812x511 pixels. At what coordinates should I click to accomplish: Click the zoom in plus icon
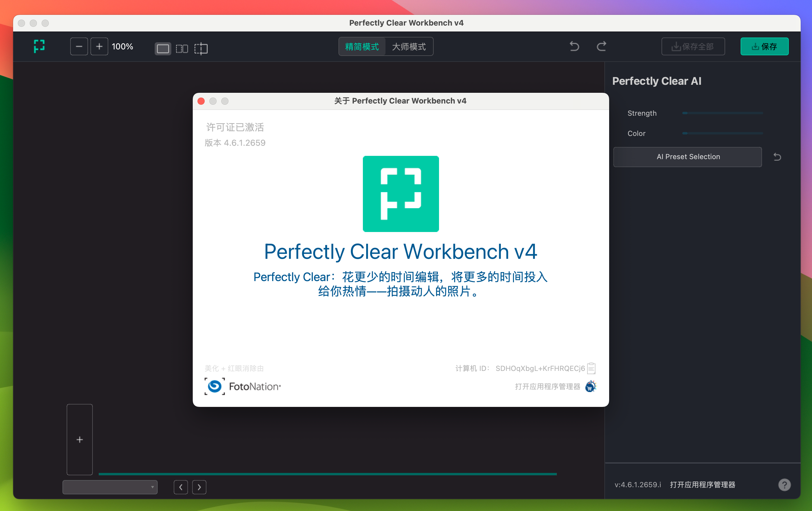[99, 46]
